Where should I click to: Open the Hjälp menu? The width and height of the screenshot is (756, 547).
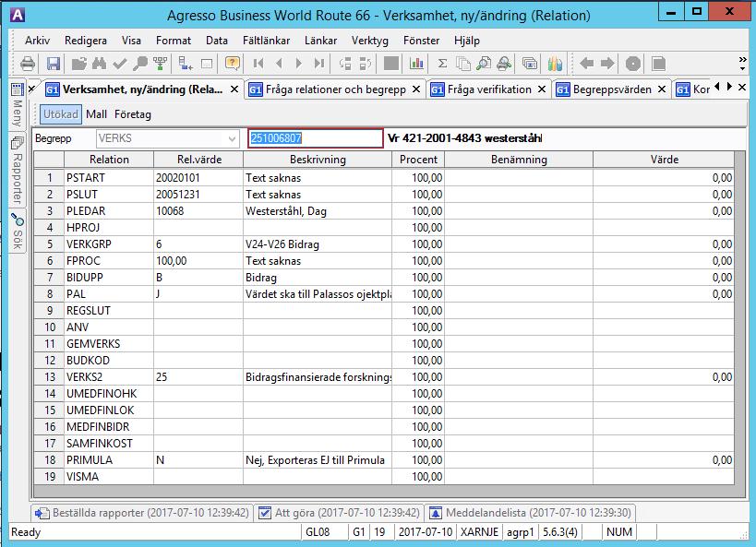[467, 41]
